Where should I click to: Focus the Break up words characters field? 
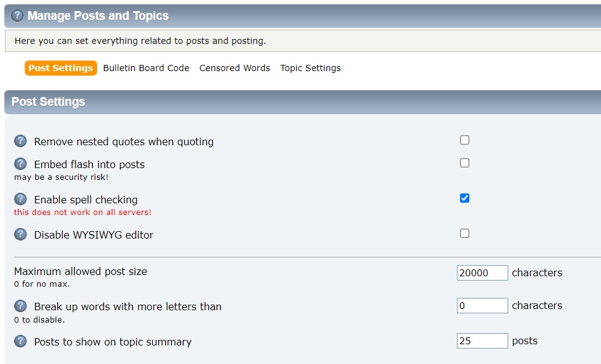pos(482,305)
